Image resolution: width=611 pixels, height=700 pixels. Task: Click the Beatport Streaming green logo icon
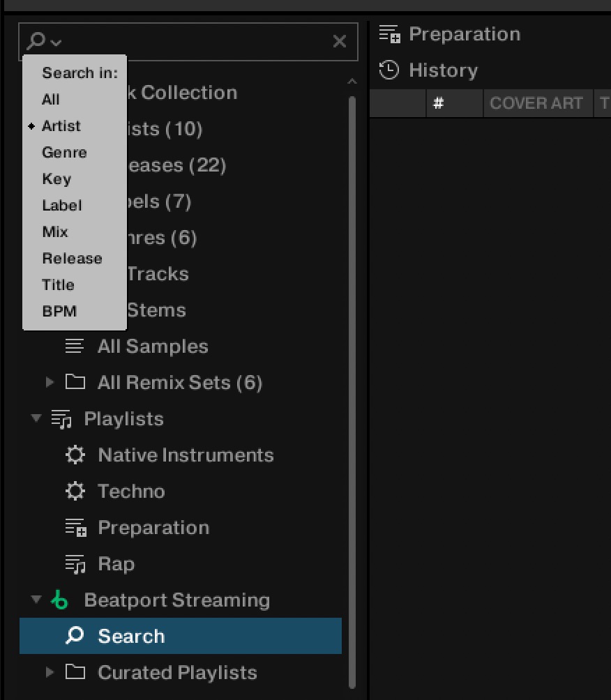[61, 600]
